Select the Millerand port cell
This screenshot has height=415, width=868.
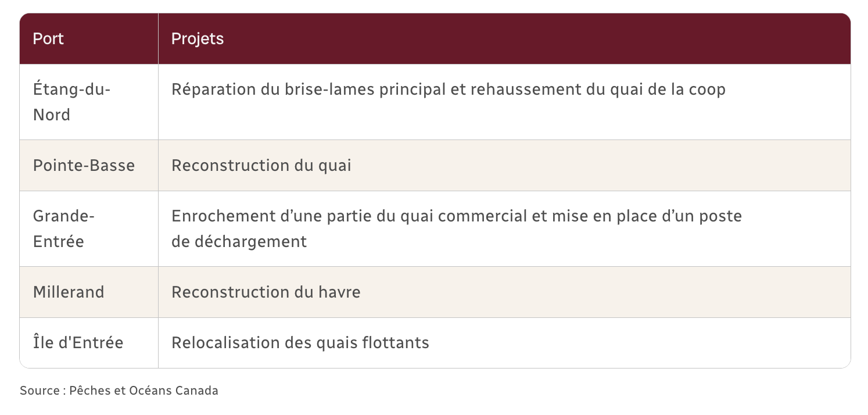[89, 292]
